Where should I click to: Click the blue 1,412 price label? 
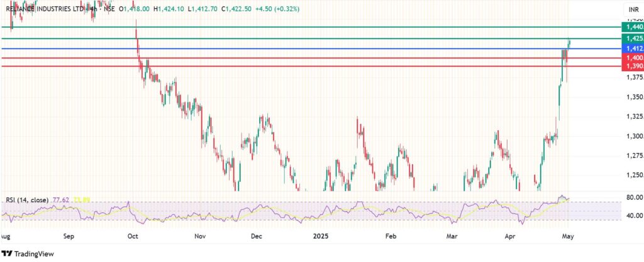(x=631, y=48)
